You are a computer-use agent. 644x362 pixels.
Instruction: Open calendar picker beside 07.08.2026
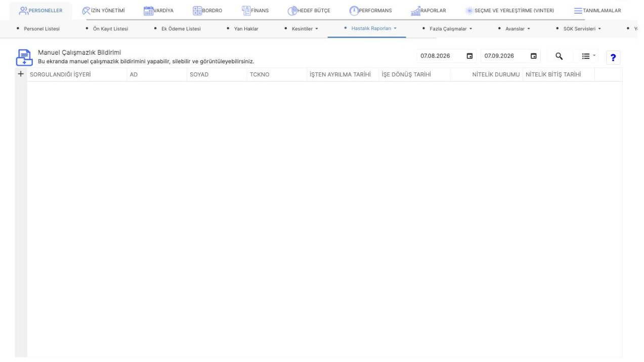[469, 56]
